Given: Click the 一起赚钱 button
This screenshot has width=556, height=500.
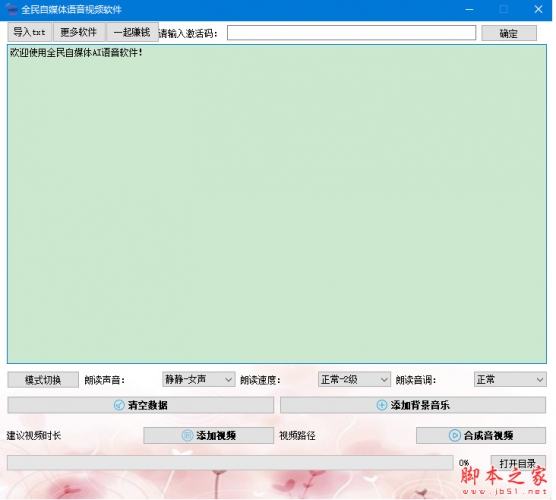Looking at the screenshot, I should click(132, 32).
